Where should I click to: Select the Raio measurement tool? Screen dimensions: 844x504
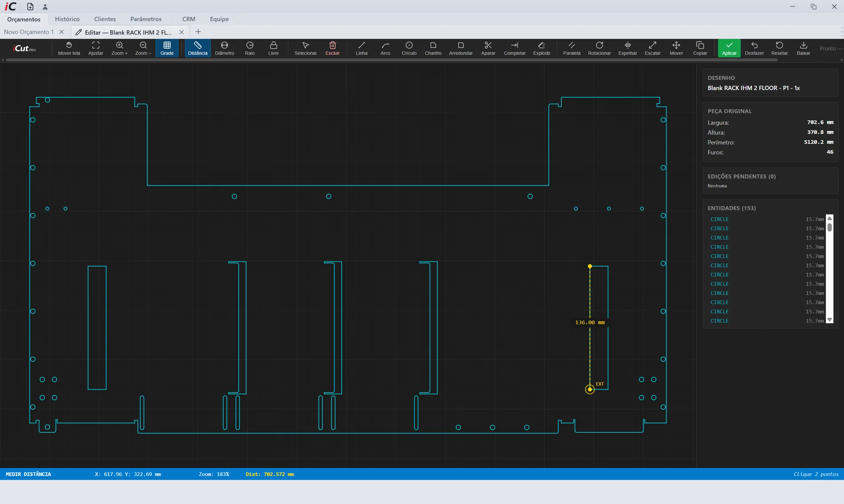click(x=250, y=48)
